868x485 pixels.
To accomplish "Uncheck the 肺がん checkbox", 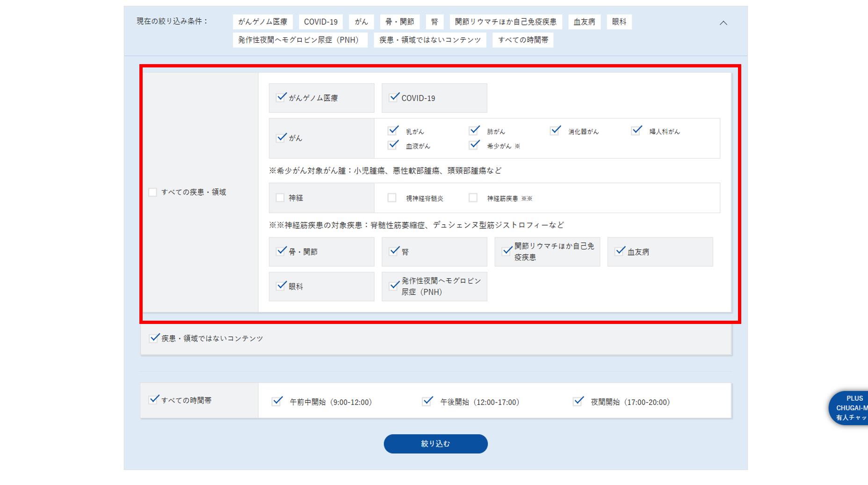I will [474, 131].
